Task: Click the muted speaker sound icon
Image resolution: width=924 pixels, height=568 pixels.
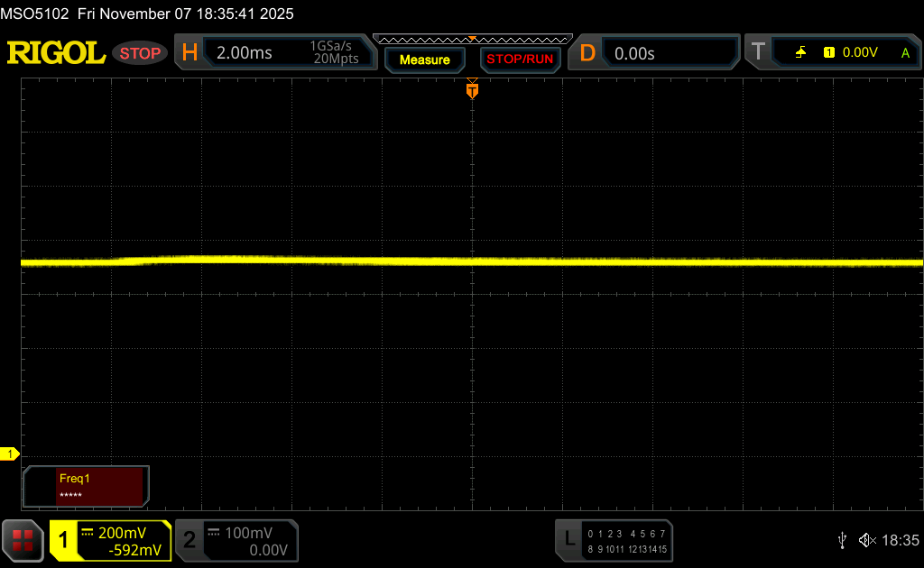Action: tap(866, 540)
